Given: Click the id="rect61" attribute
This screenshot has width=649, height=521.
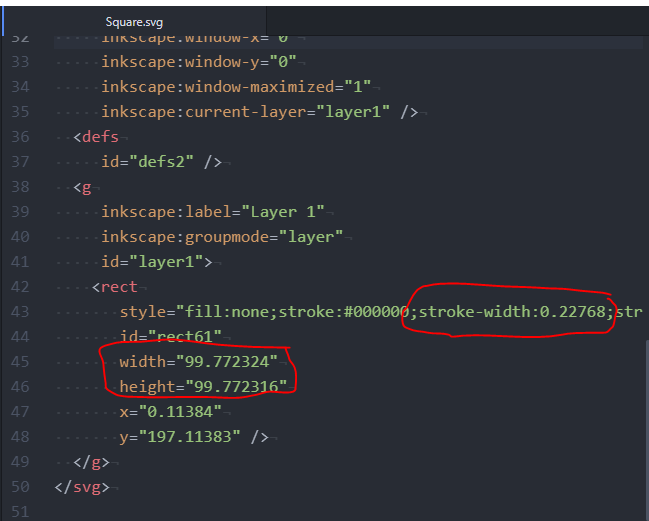Looking at the screenshot, I should pyautogui.click(x=166, y=337).
